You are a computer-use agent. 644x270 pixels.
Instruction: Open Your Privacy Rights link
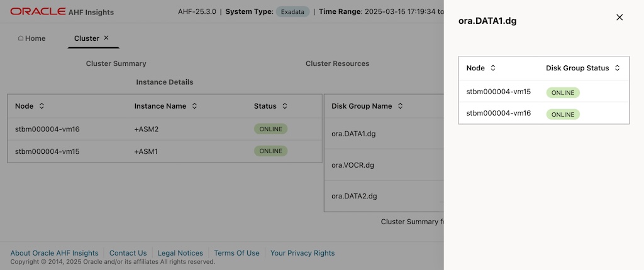click(x=303, y=253)
